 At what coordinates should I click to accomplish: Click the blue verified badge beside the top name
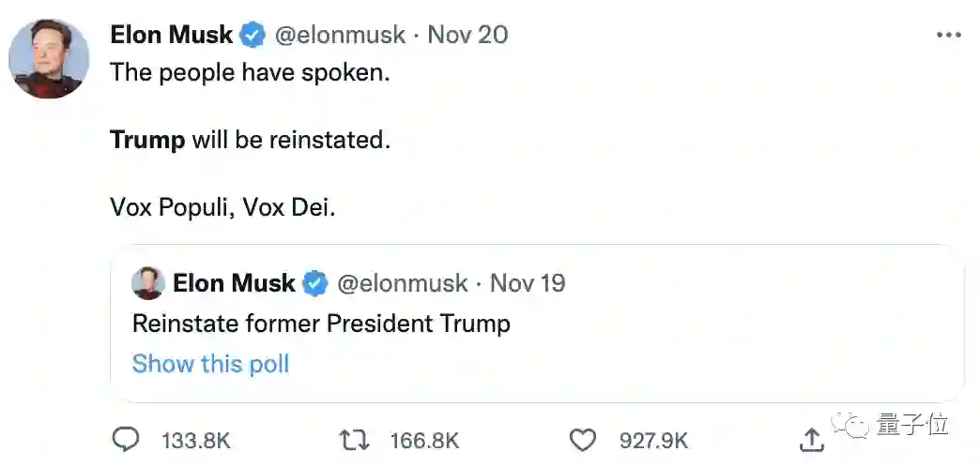[x=253, y=36]
